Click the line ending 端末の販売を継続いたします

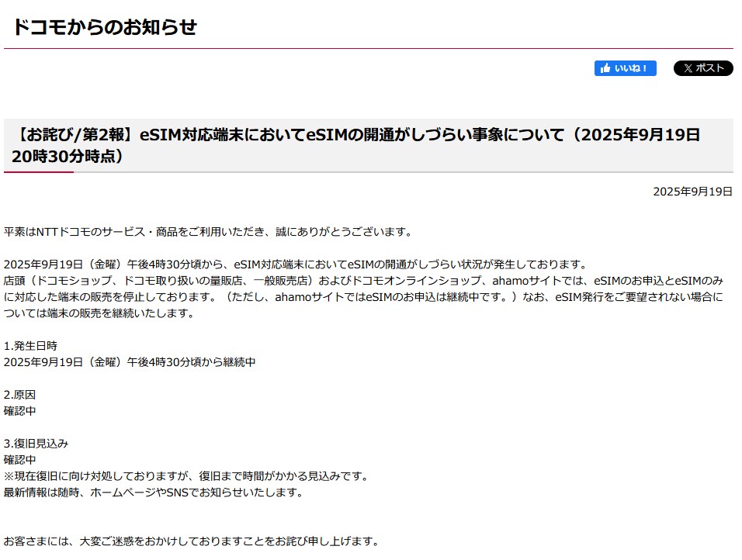click(99, 313)
